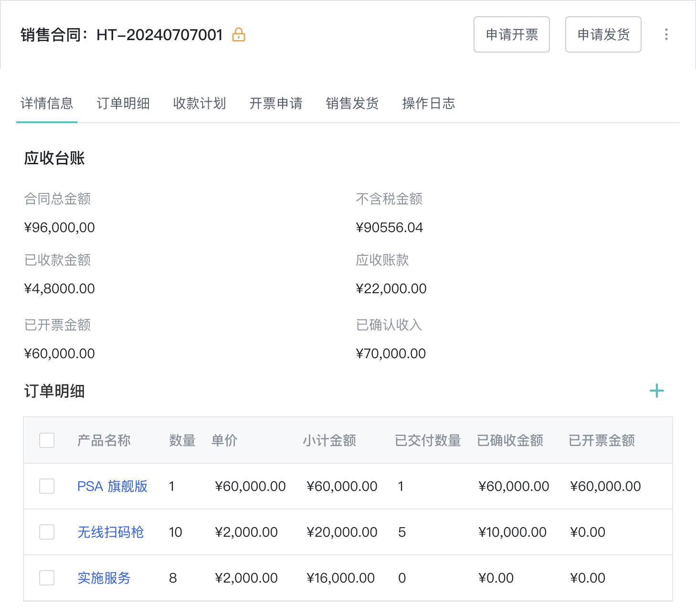Click the 产品名称 column header
The height and width of the screenshot is (616, 696).
coord(104,440)
